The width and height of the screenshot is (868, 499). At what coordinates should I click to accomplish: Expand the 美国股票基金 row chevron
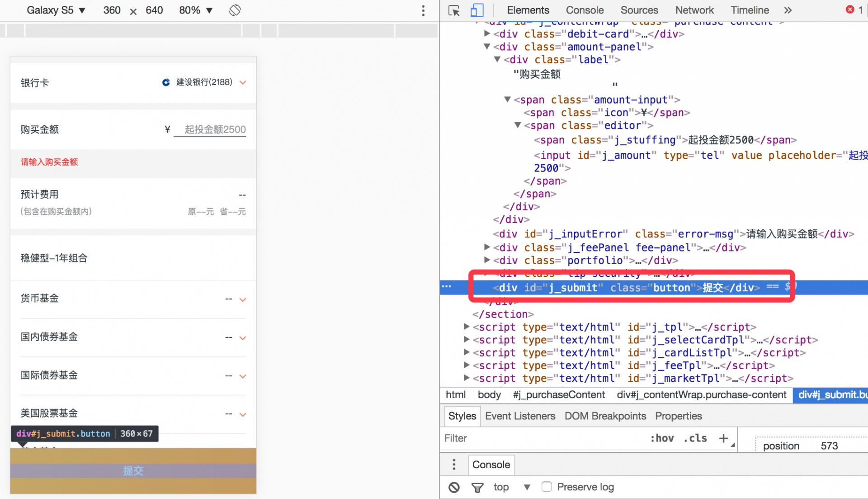coord(243,414)
